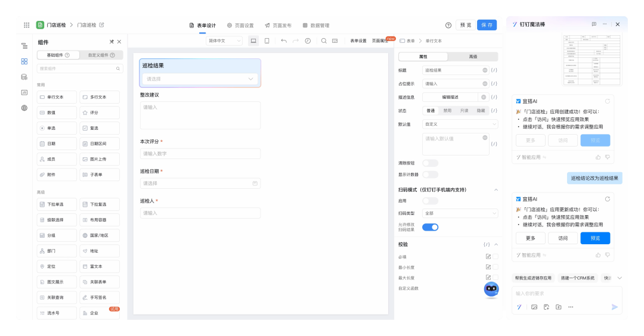Click the pin icon in 组件 panel
The height and width of the screenshot is (336, 644).
coord(112,42)
